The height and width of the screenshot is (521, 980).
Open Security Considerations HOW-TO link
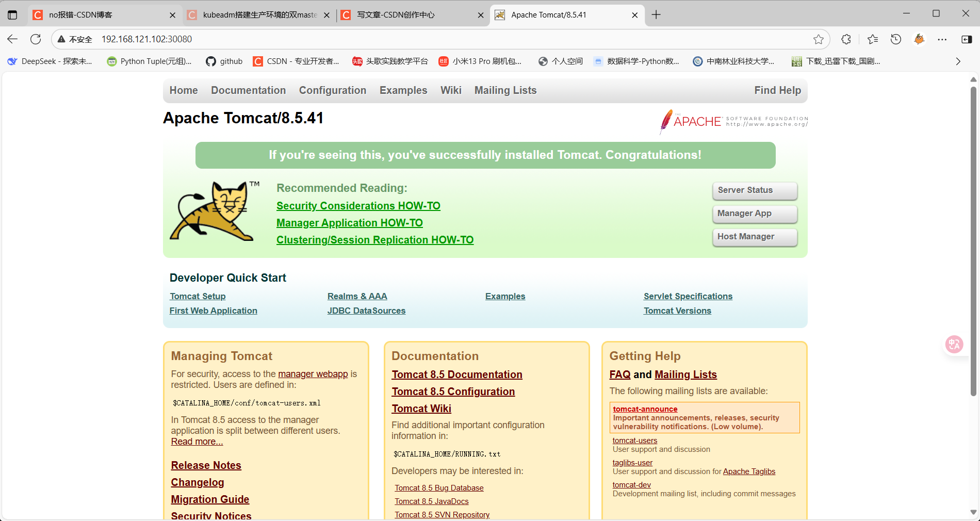pyautogui.click(x=358, y=206)
